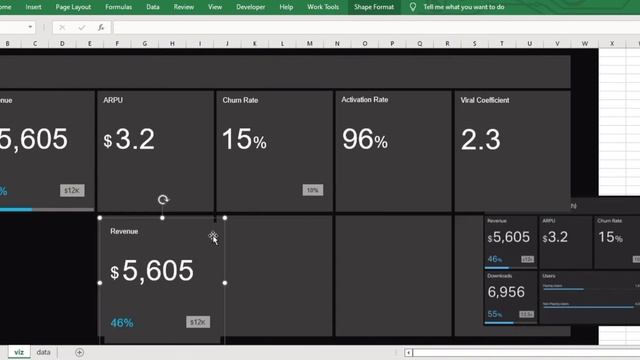Open the Data ribbon tab

[x=153, y=7]
